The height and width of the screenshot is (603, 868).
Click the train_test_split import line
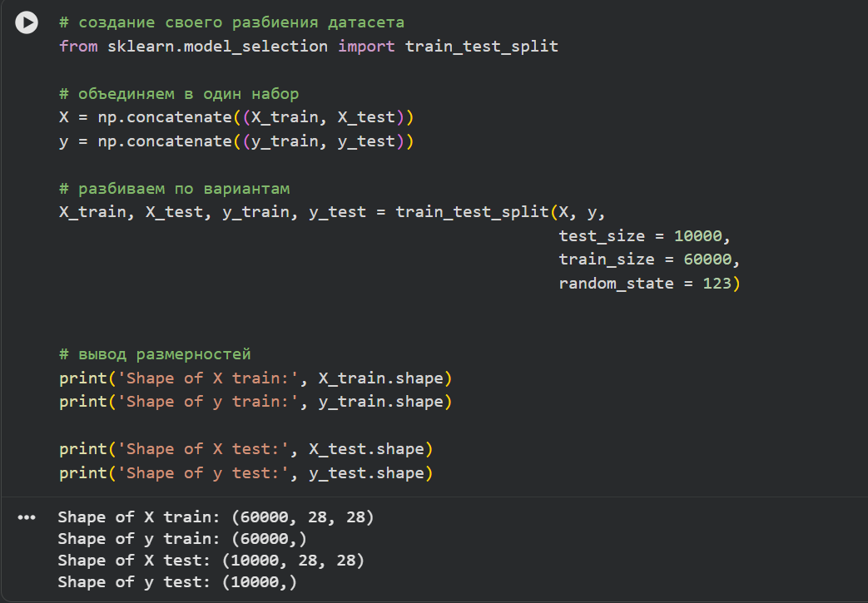(308, 46)
